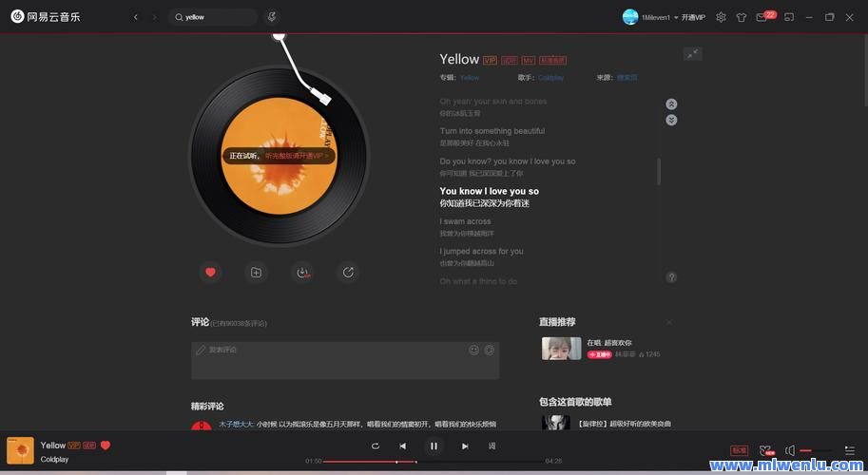Open the skin theme T-shirt icon

742,17
